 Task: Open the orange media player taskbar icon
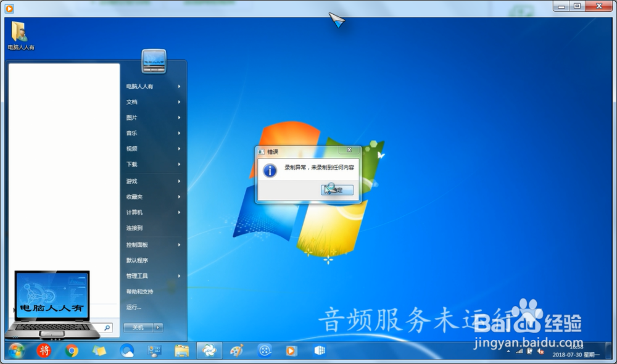click(292, 350)
